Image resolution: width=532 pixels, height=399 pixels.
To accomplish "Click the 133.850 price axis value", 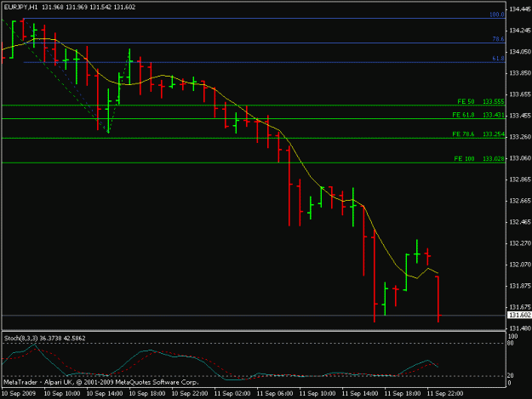I will (520, 73).
